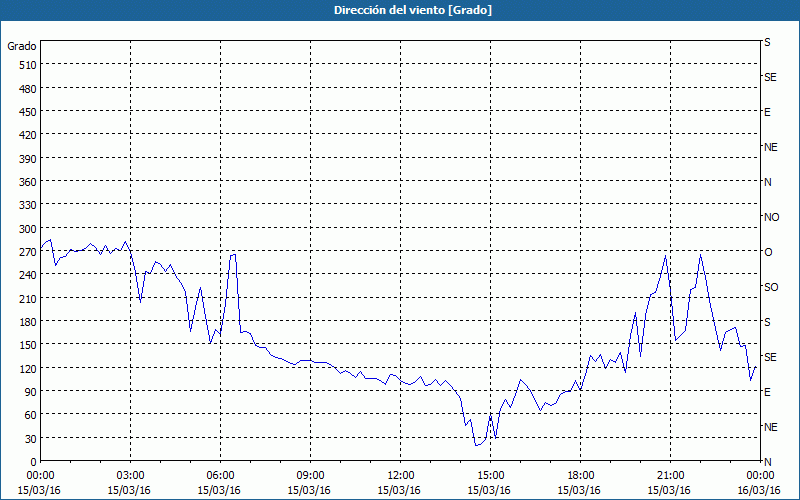The width and height of the screenshot is (800, 500).
Task: Click the 240 y-axis value
Action: click(29, 276)
